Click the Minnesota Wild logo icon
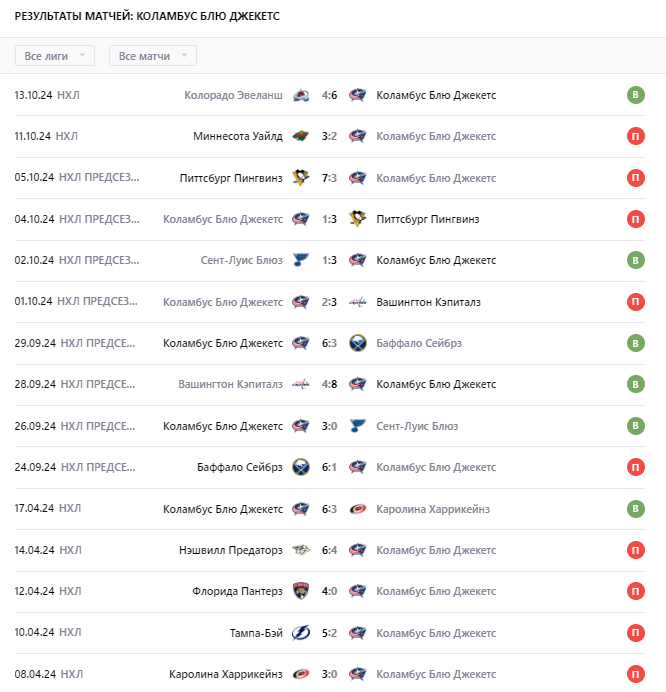 (x=301, y=136)
